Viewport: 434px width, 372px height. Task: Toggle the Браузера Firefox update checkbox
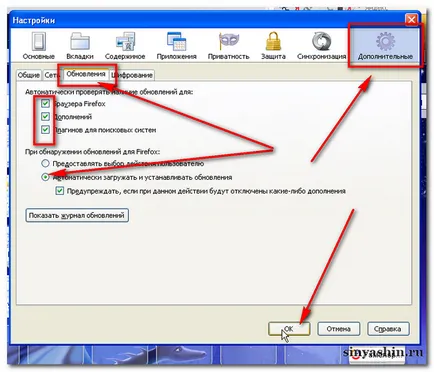[x=45, y=104]
